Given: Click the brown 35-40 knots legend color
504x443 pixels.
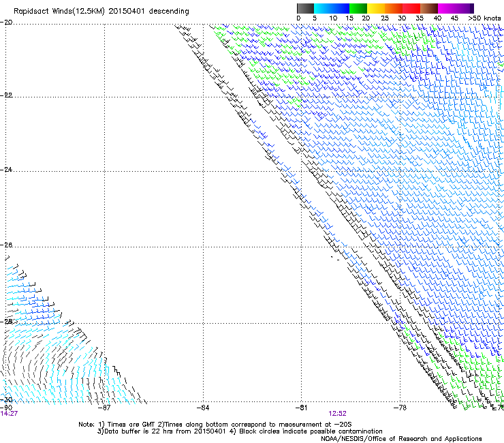Looking at the screenshot, I should coord(429,8).
